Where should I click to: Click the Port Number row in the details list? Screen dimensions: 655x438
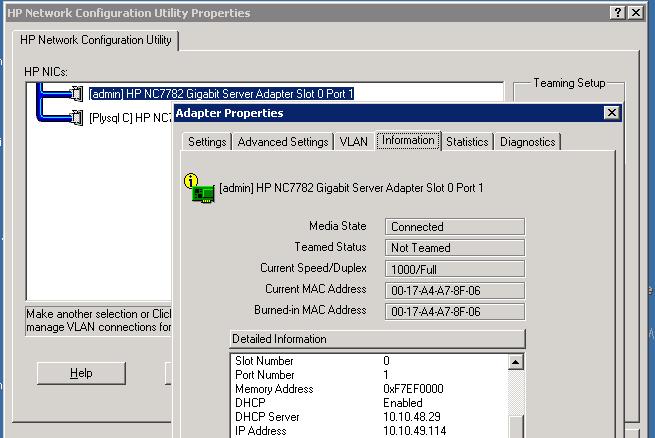[x=369, y=375]
